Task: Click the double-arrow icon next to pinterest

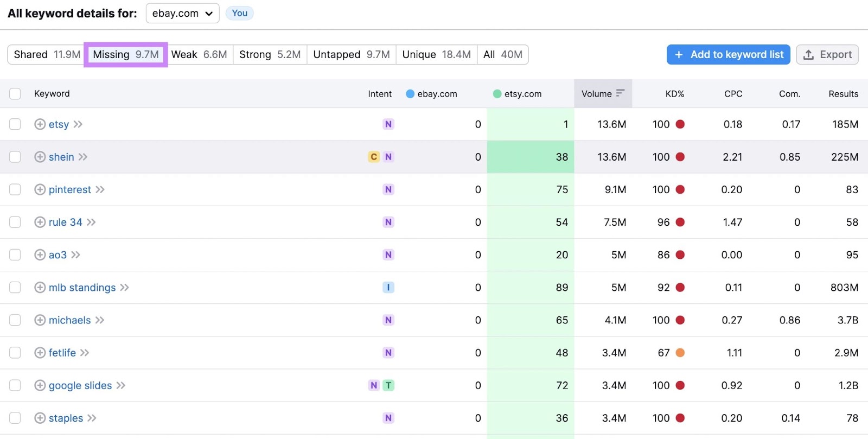Action: point(100,189)
